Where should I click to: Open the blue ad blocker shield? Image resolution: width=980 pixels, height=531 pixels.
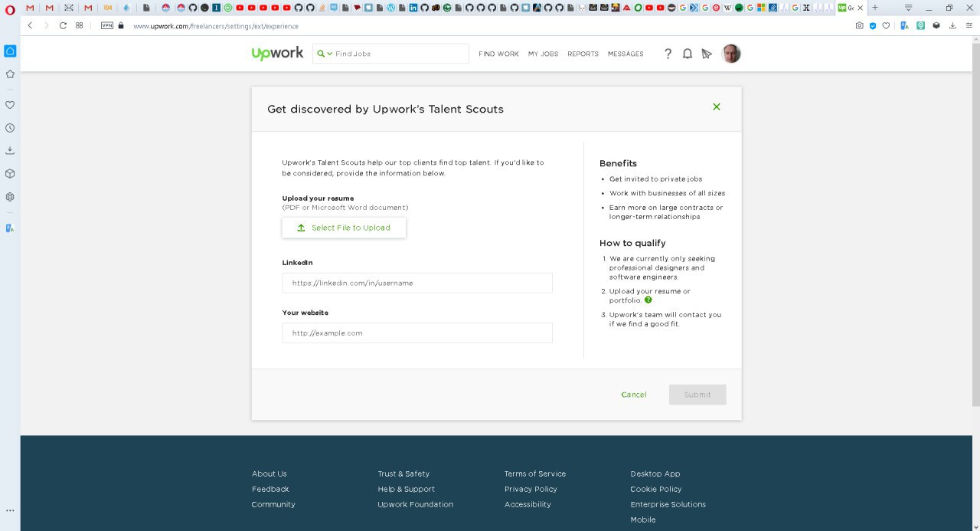click(873, 25)
